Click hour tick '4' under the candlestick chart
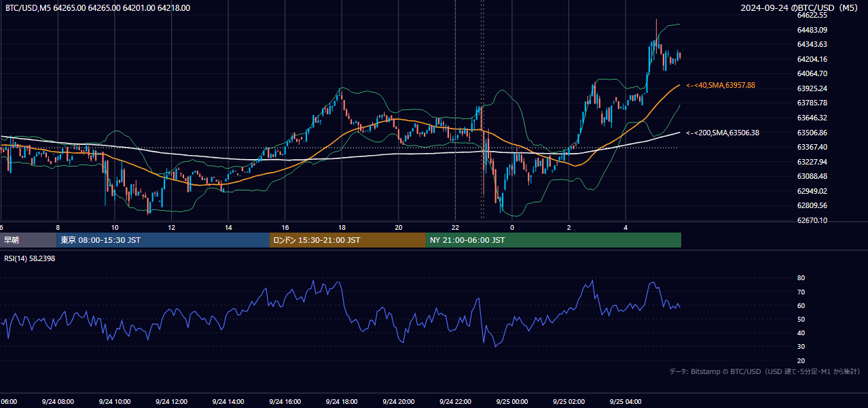Screen dimensions: 868x408 [x=626, y=228]
